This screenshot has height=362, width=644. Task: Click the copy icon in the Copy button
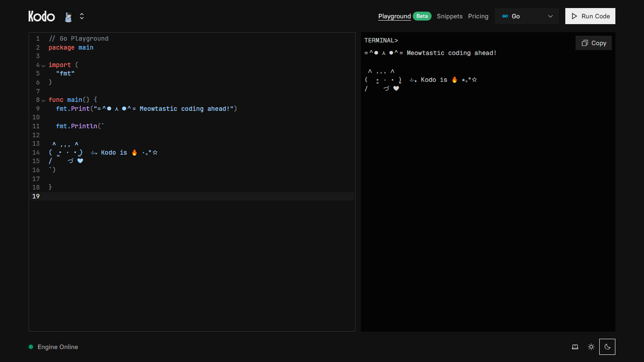pyautogui.click(x=585, y=43)
